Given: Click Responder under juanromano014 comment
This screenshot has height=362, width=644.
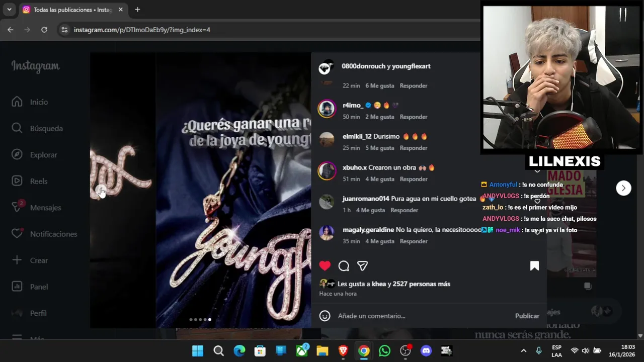Looking at the screenshot, I should pyautogui.click(x=404, y=210).
